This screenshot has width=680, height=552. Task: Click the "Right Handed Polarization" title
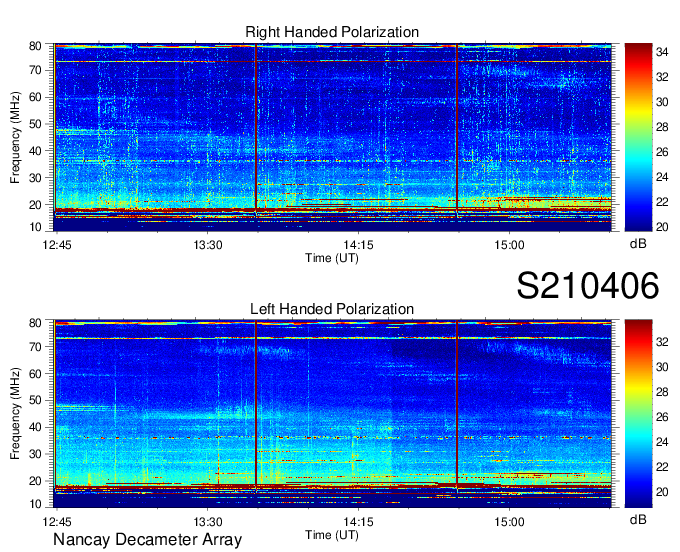point(332,32)
